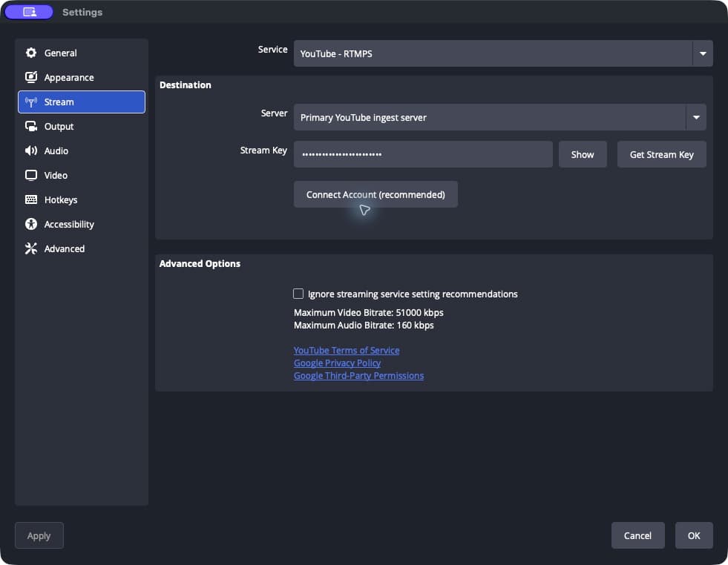The width and height of the screenshot is (728, 565).
Task: Go to Output settings
Action: click(x=81, y=126)
